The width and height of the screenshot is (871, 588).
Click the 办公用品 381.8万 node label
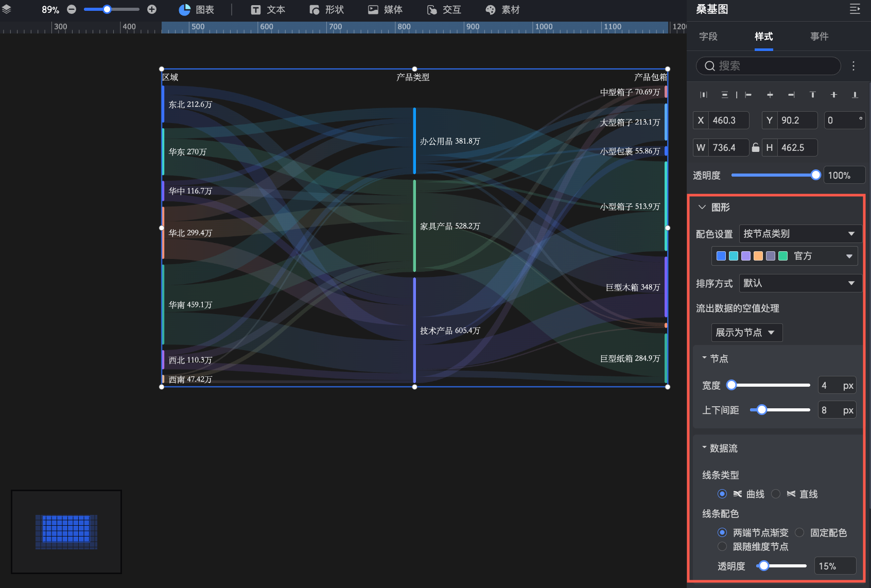pyautogui.click(x=450, y=141)
